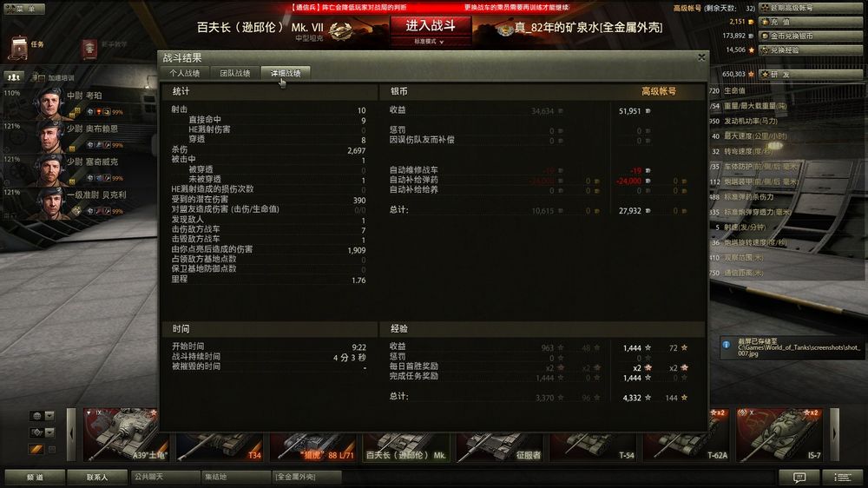Image resolution: width=868 pixels, height=488 pixels.
Task: Select crew member 中尉 考珀 portrait
Action: pos(49,103)
